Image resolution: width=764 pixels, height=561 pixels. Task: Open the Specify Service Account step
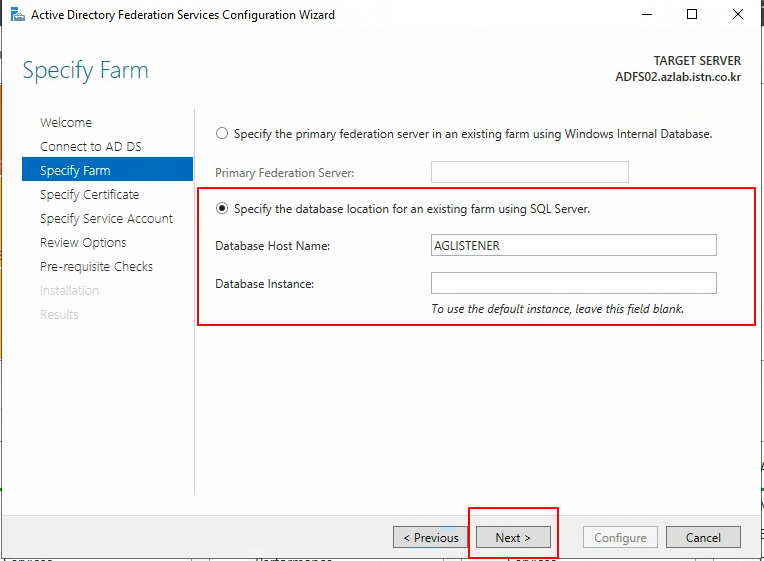(x=106, y=218)
